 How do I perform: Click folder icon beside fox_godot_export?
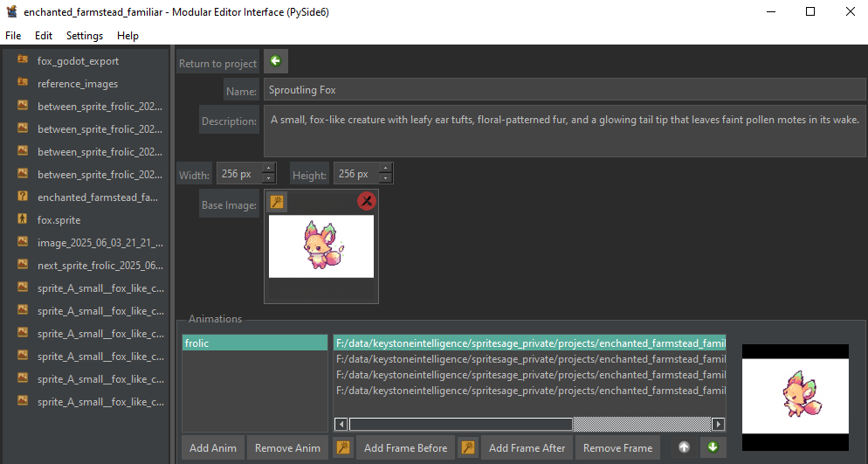click(23, 59)
